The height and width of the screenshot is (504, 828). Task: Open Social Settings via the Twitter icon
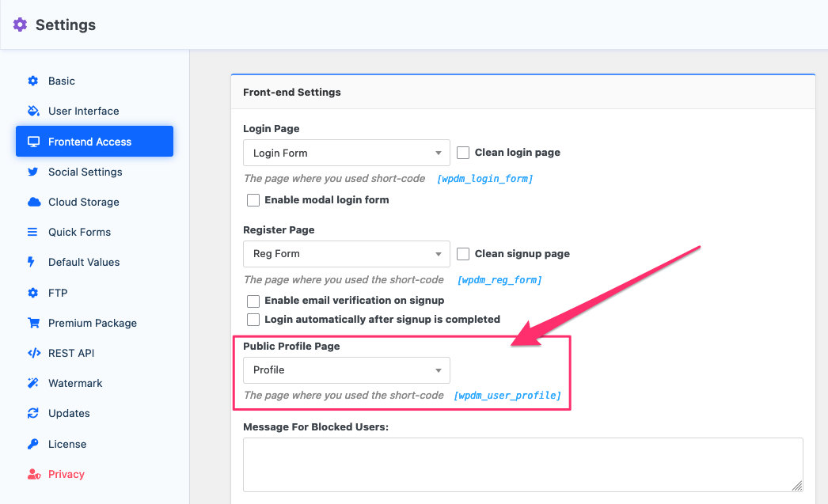pyautogui.click(x=32, y=172)
